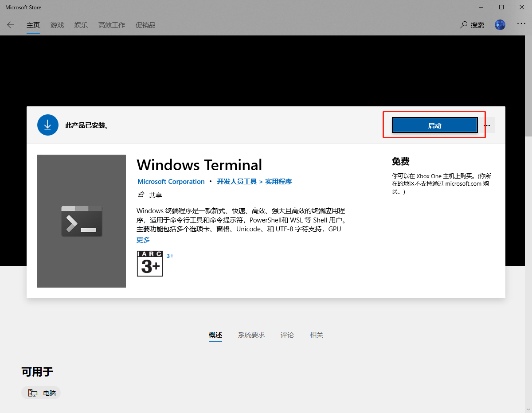Launch Windows Terminal via 启动 button

[434, 125]
